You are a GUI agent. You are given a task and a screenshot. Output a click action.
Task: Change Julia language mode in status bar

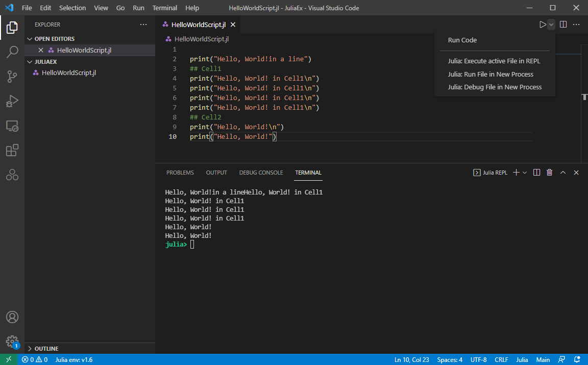(522, 359)
